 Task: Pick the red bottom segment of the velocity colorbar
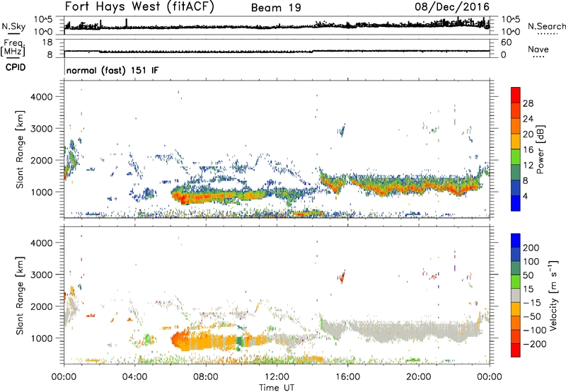(x=516, y=350)
